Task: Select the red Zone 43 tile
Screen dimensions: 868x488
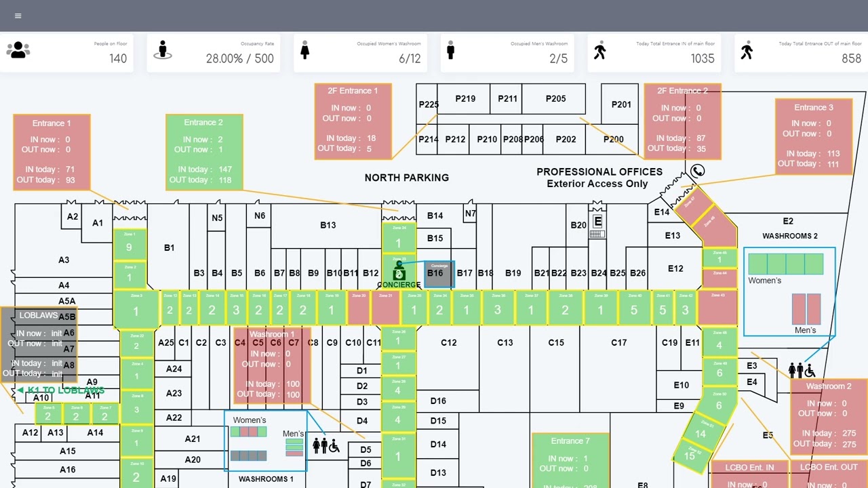Action: coord(717,308)
